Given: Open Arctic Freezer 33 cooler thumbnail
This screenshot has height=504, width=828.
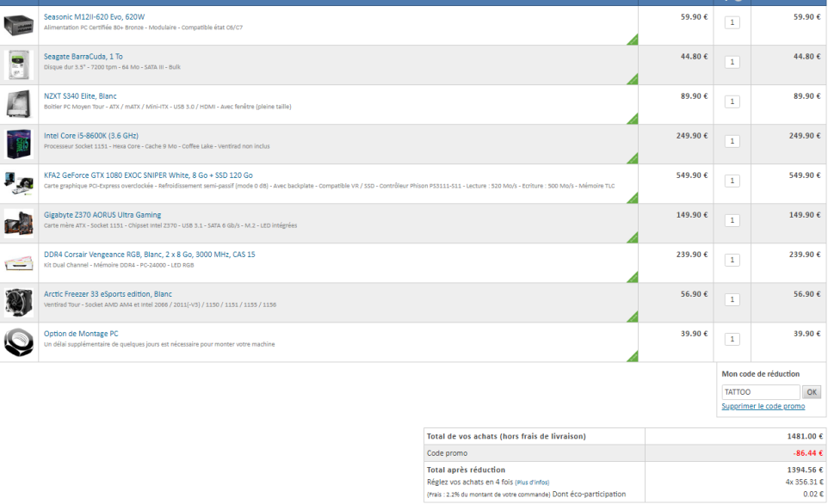Looking at the screenshot, I should pyautogui.click(x=18, y=303).
